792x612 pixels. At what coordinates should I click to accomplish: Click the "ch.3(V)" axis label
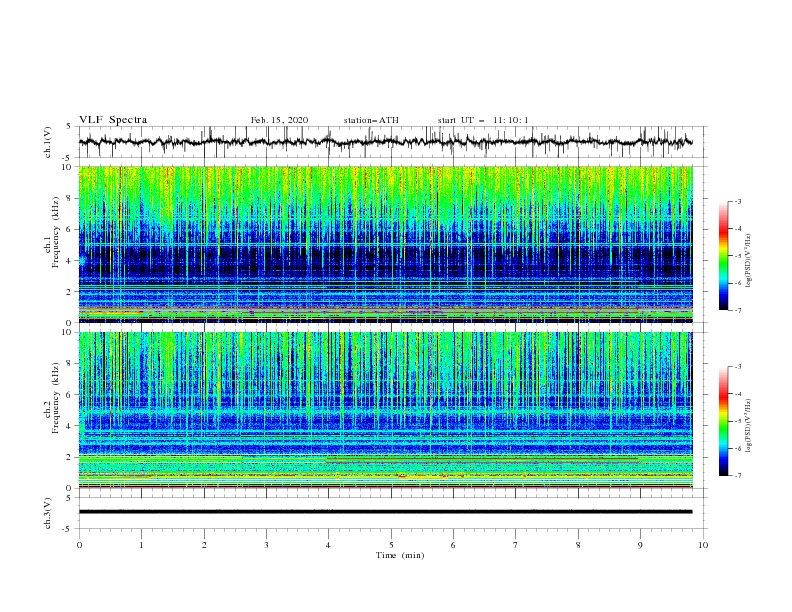point(48,513)
